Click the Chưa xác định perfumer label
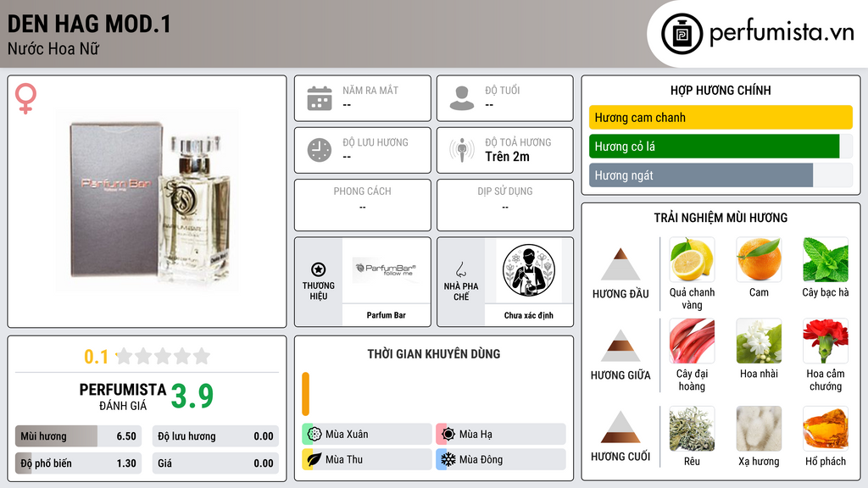 coord(529,315)
